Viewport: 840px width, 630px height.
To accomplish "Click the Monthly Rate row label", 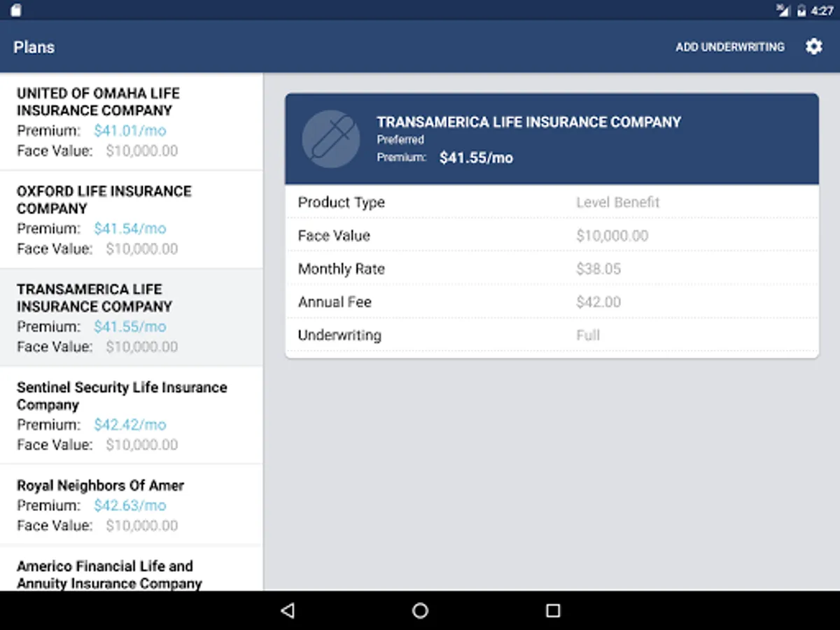I will [342, 269].
